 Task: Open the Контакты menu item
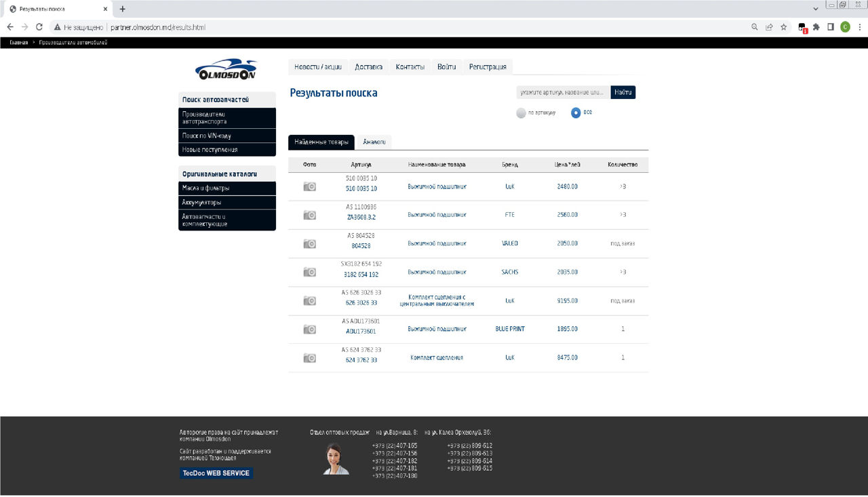[410, 66]
